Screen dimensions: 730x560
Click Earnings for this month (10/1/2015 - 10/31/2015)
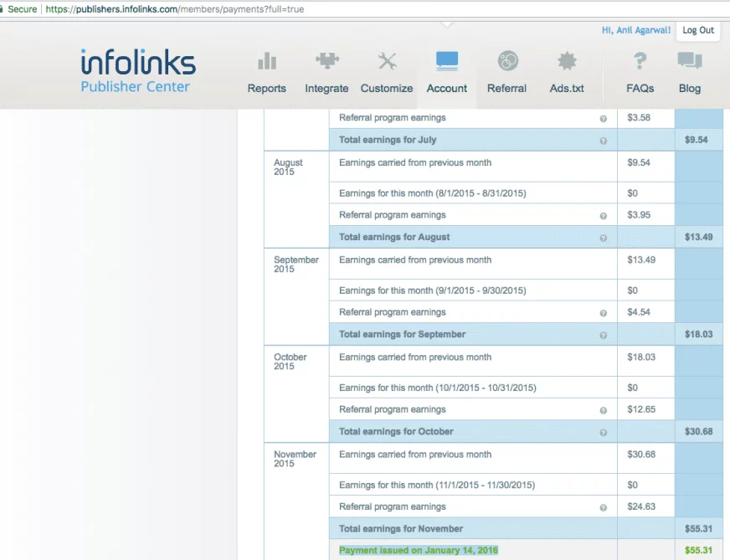point(438,388)
